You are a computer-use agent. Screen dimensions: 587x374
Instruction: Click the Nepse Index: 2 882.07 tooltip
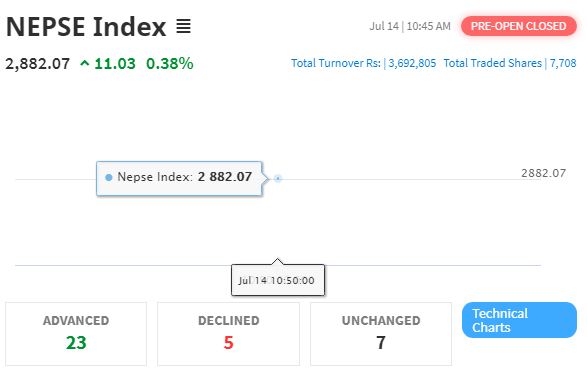[179, 178]
